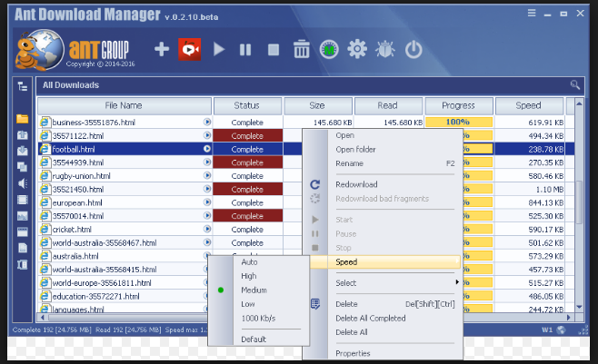Click play arrow next to european.html

(x=207, y=202)
